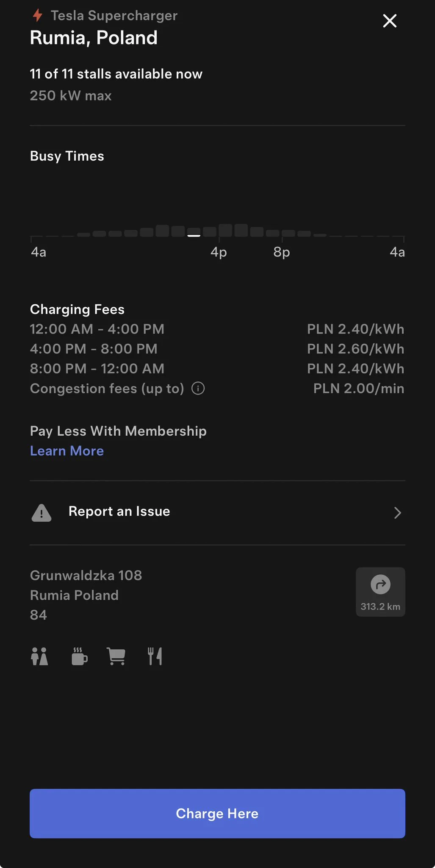Tap the 11 of 11 stalls available text
Image resolution: width=435 pixels, height=868 pixels.
click(x=116, y=74)
